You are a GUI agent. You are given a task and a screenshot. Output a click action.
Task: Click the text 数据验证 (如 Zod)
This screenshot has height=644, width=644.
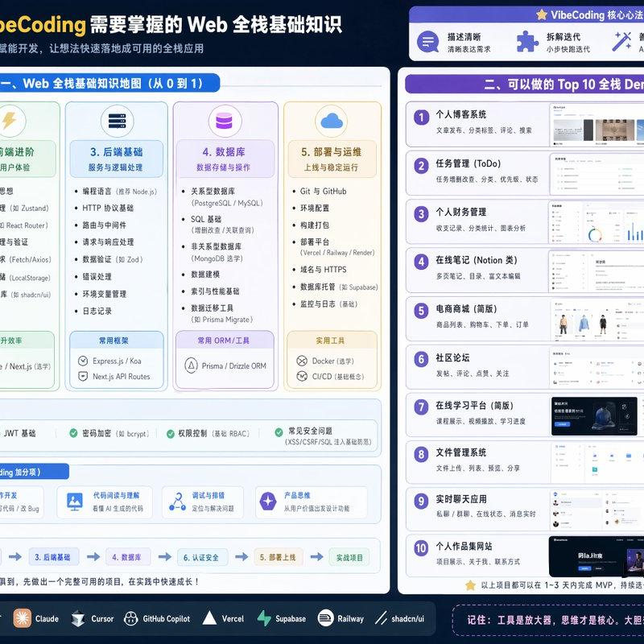coord(113,259)
